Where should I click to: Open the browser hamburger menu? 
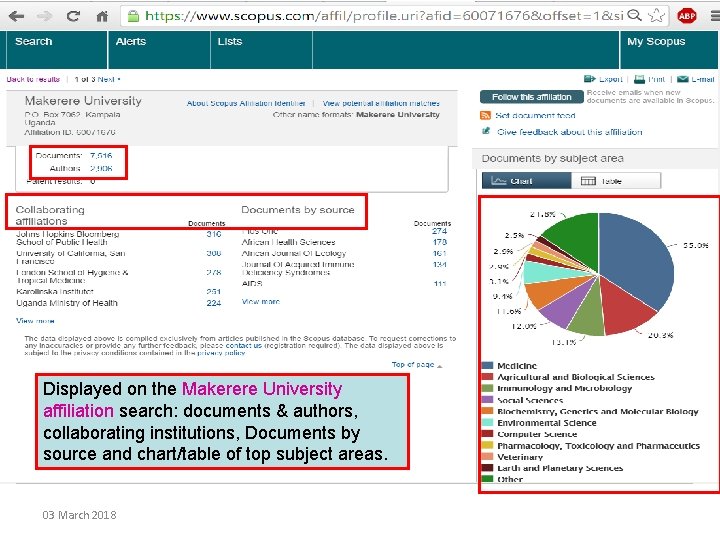click(715, 16)
